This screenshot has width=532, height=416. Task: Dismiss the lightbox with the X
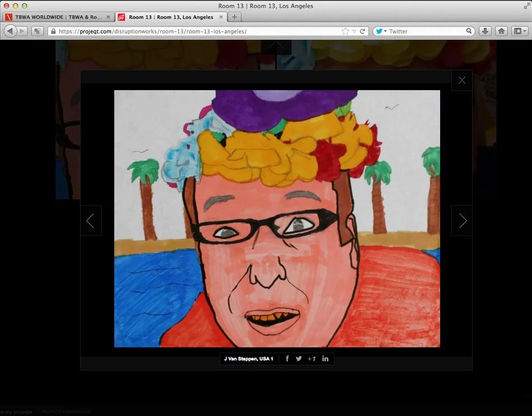click(x=461, y=80)
